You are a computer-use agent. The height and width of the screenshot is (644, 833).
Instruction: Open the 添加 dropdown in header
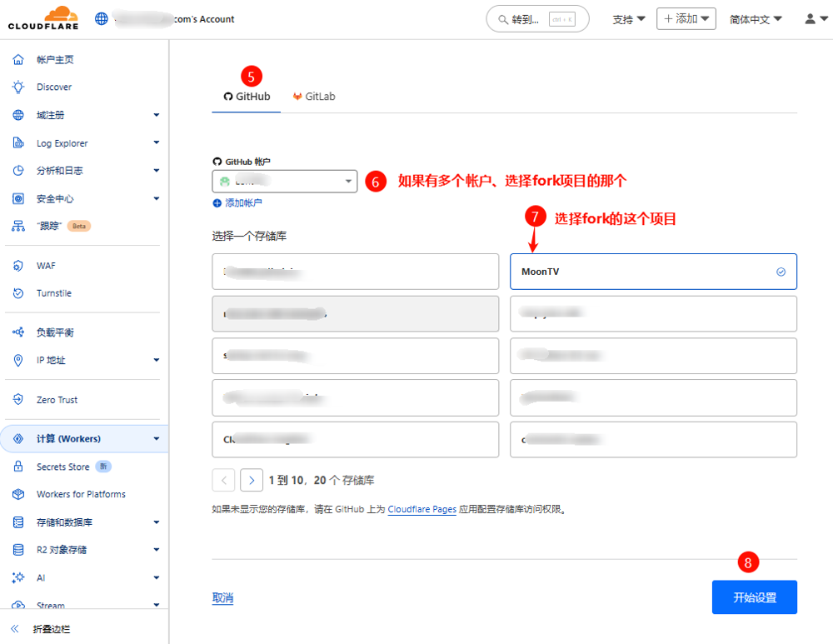[686, 19]
